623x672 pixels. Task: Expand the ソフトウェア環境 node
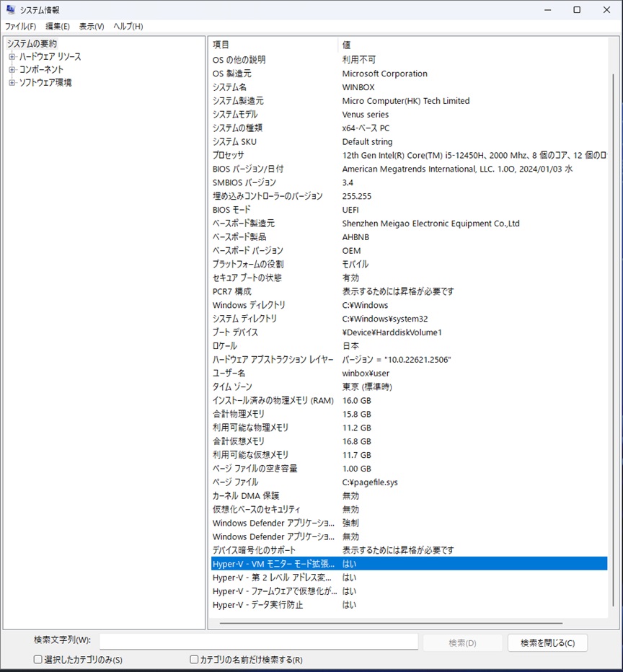[12, 82]
